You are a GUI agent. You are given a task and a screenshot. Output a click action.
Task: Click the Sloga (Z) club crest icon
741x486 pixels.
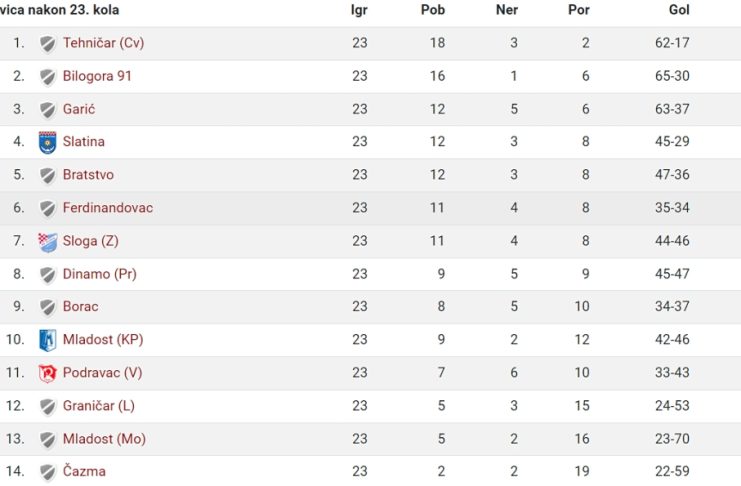47,242
